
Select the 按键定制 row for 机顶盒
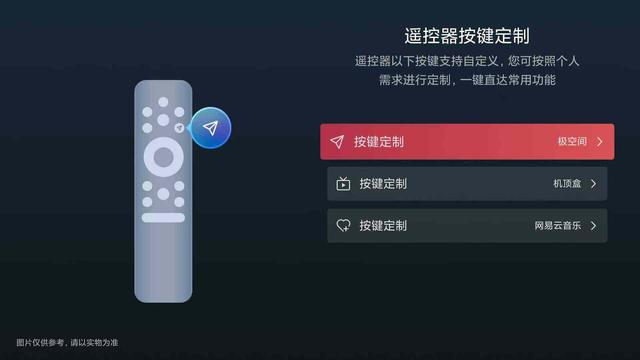coord(467,184)
